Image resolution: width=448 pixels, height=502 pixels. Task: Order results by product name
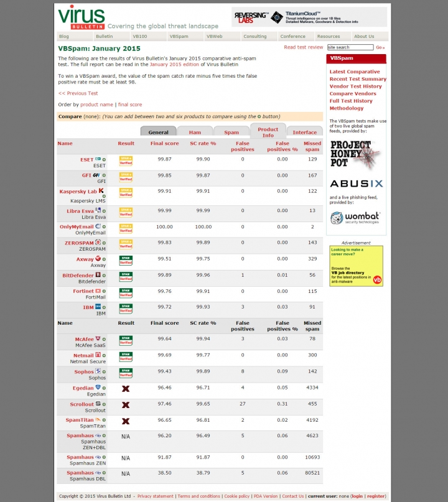[x=96, y=105]
